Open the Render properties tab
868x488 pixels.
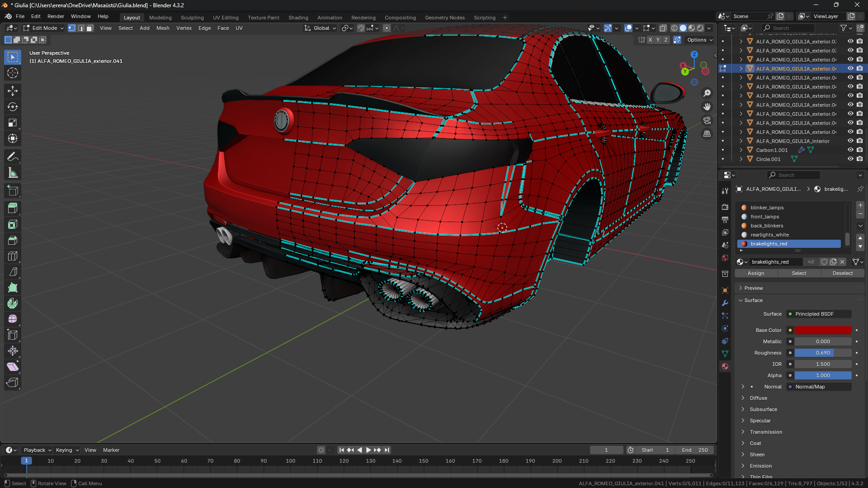(725, 207)
